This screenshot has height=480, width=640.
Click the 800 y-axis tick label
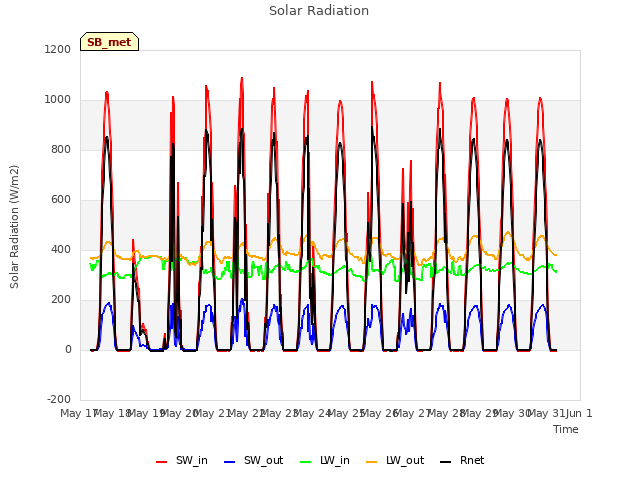pos(61,149)
